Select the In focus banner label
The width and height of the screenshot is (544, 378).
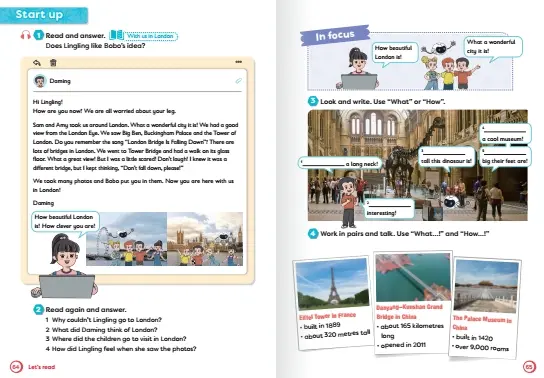pos(335,35)
